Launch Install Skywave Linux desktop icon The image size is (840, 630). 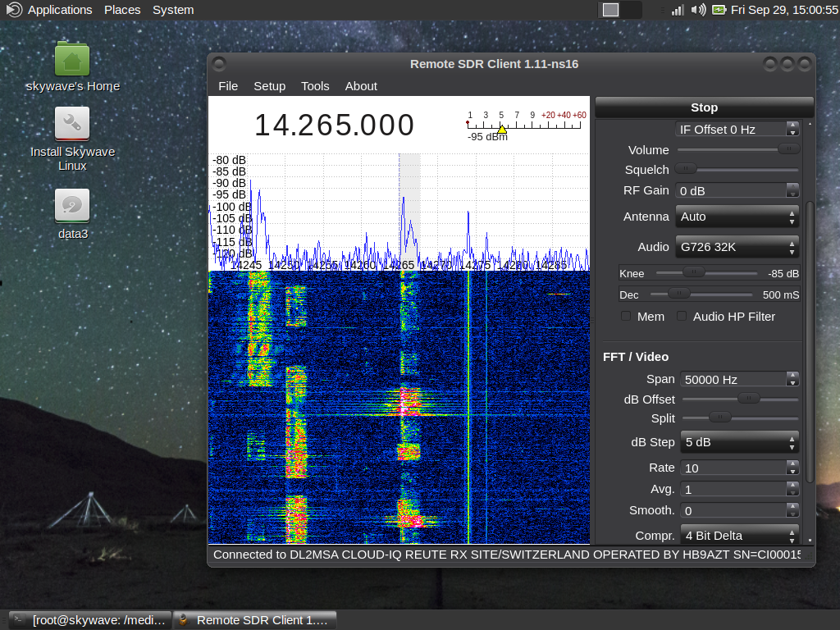(72, 125)
